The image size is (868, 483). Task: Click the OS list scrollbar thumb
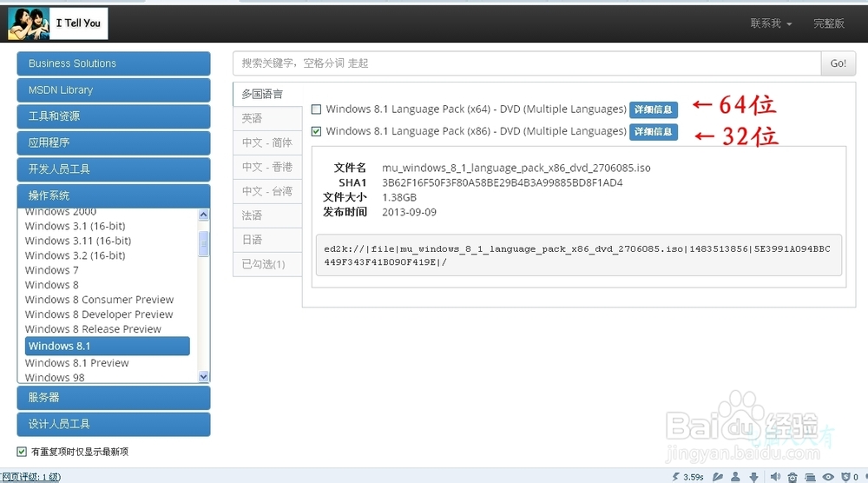[204, 244]
